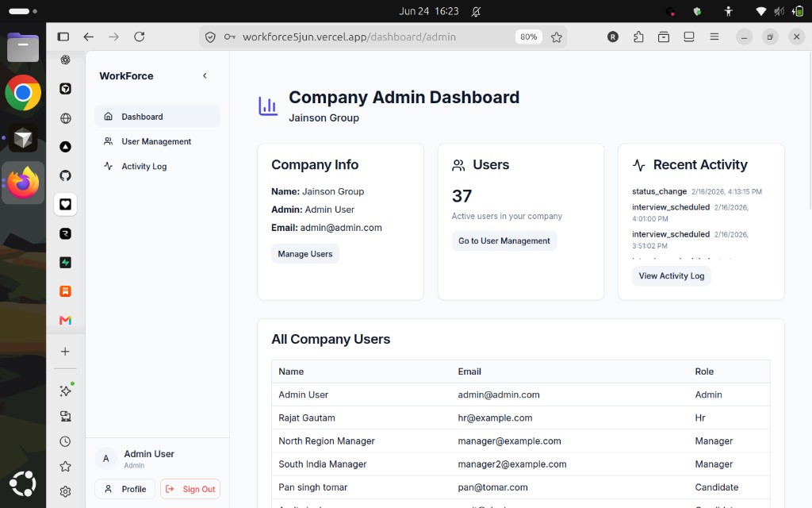Open the Profile button

tap(125, 489)
